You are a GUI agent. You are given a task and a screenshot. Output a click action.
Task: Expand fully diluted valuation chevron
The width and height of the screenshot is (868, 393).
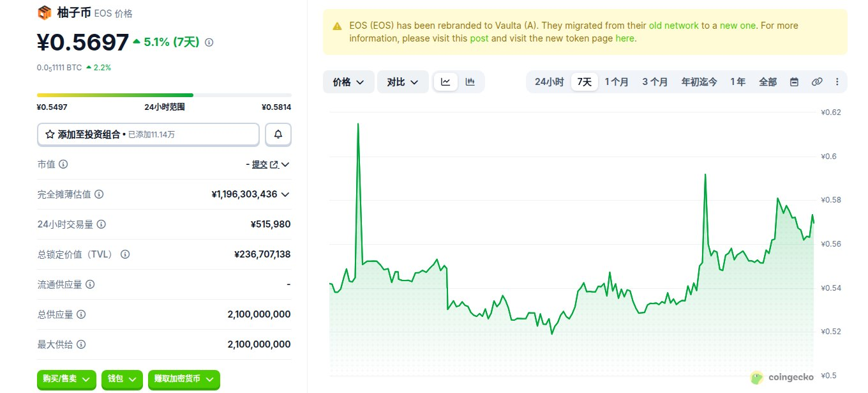[285, 194]
